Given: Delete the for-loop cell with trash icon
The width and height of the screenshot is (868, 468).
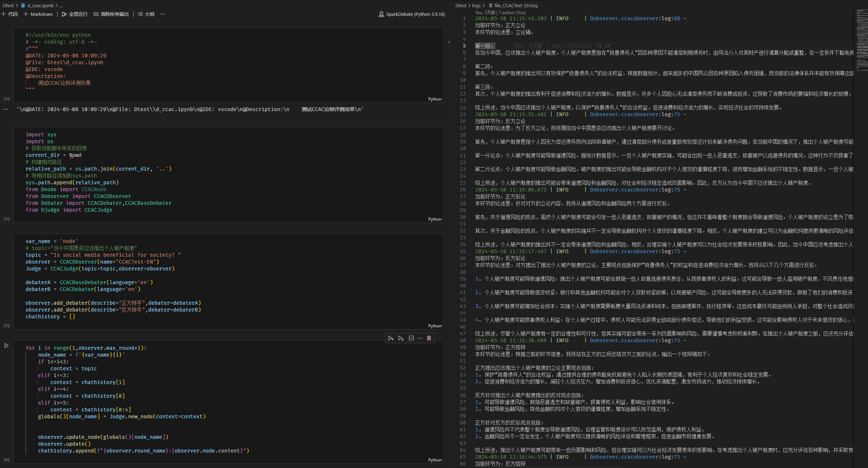Looking at the screenshot, I should 429,338.
